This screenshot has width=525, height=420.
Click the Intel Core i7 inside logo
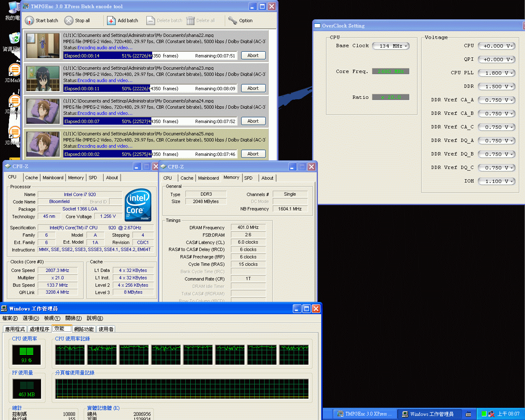click(x=138, y=205)
